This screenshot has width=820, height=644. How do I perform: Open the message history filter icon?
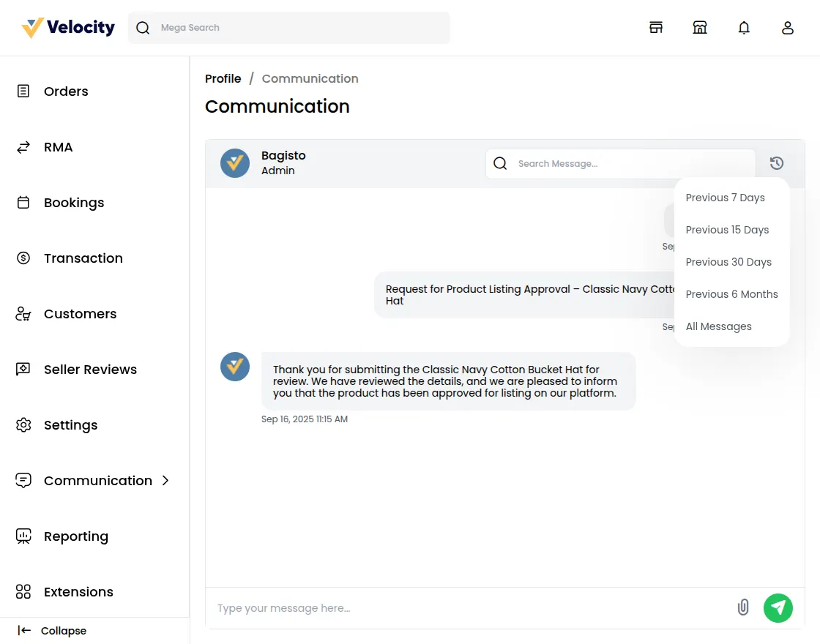click(x=777, y=163)
